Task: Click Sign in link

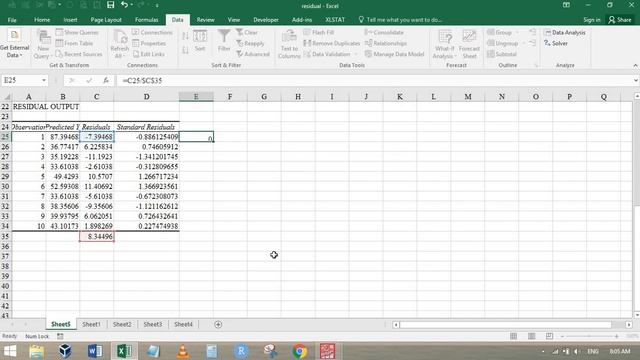Action: point(591,20)
